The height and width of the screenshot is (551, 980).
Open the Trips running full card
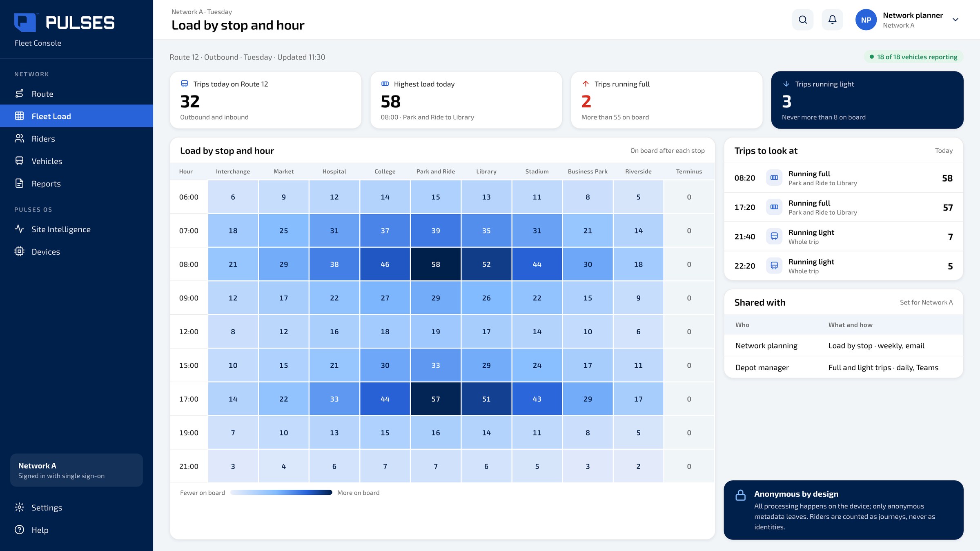click(x=667, y=100)
